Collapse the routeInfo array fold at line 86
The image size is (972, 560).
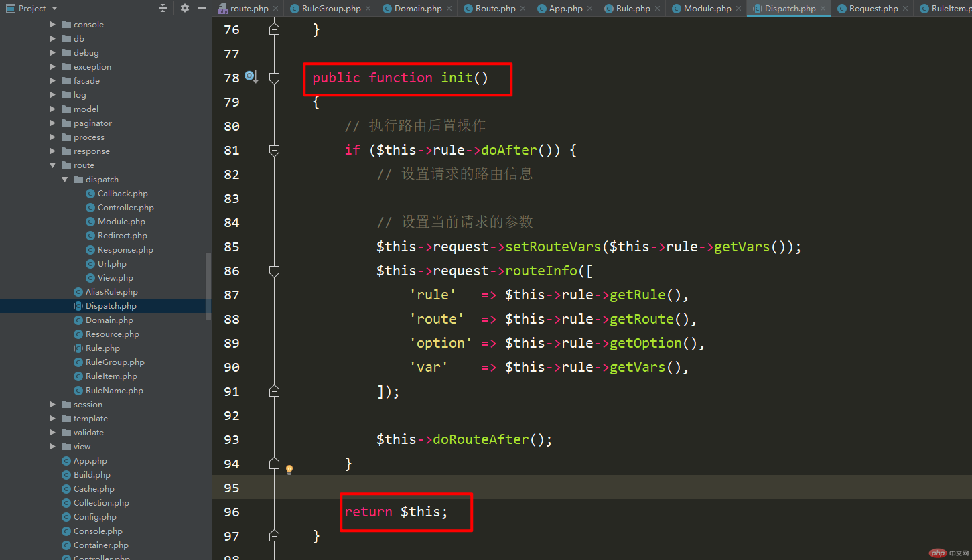click(274, 271)
